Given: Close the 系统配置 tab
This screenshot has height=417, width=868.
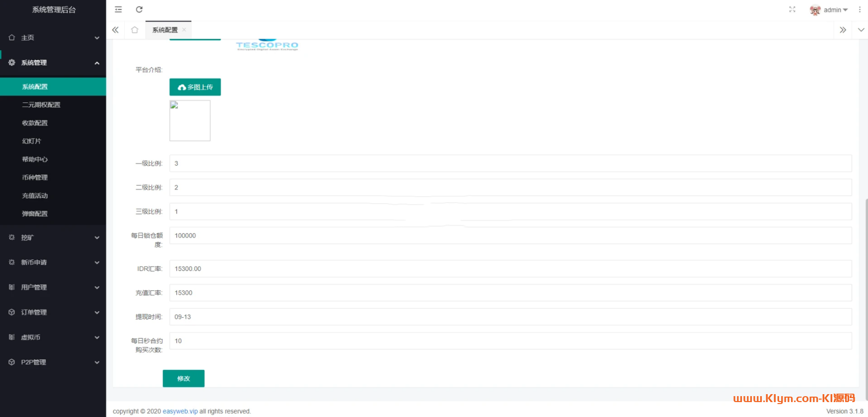Looking at the screenshot, I should 184,30.
